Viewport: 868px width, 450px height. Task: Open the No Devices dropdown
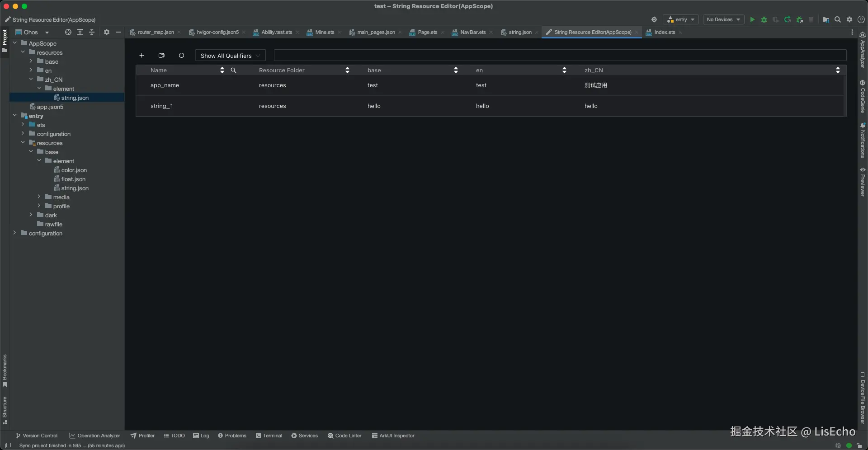(x=723, y=19)
